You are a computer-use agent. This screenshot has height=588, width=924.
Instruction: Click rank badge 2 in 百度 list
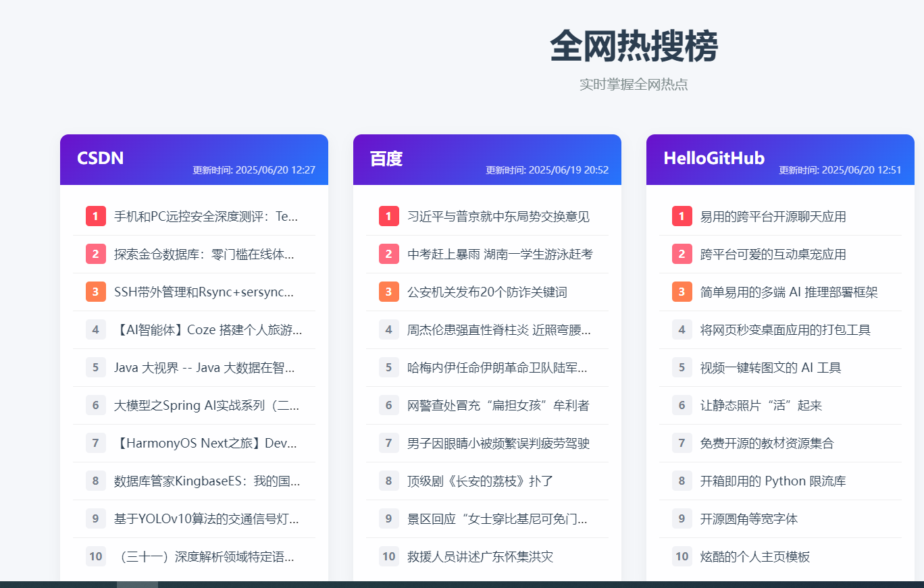tap(389, 254)
